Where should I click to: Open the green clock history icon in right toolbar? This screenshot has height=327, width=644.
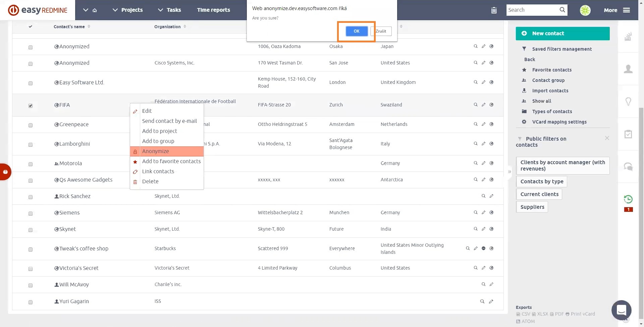click(x=628, y=199)
